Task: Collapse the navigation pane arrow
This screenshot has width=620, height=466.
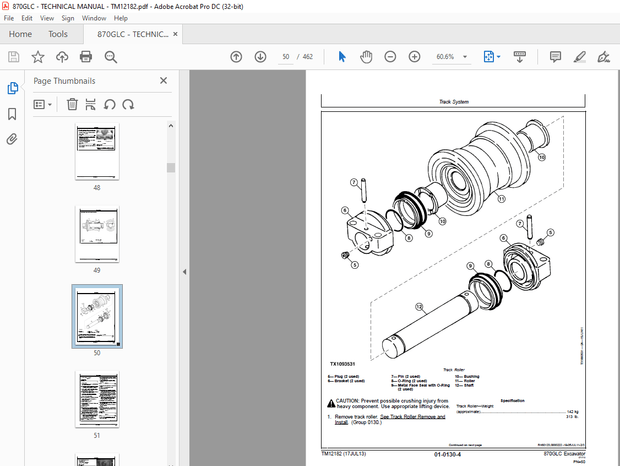Action: click(184, 272)
